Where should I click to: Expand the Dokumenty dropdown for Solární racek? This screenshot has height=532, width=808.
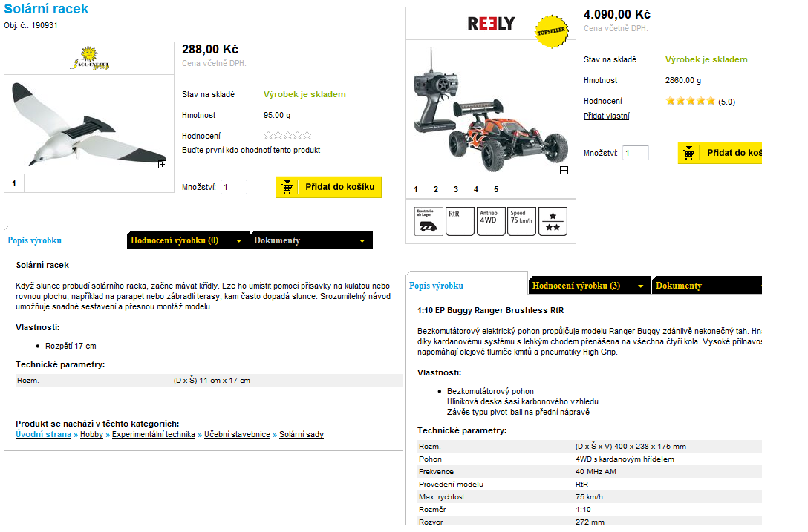pos(362,241)
